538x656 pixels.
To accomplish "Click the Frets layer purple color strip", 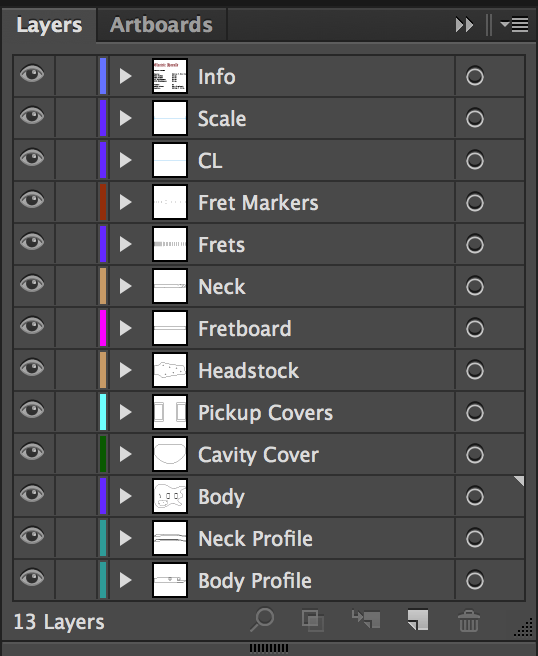I will coord(103,244).
